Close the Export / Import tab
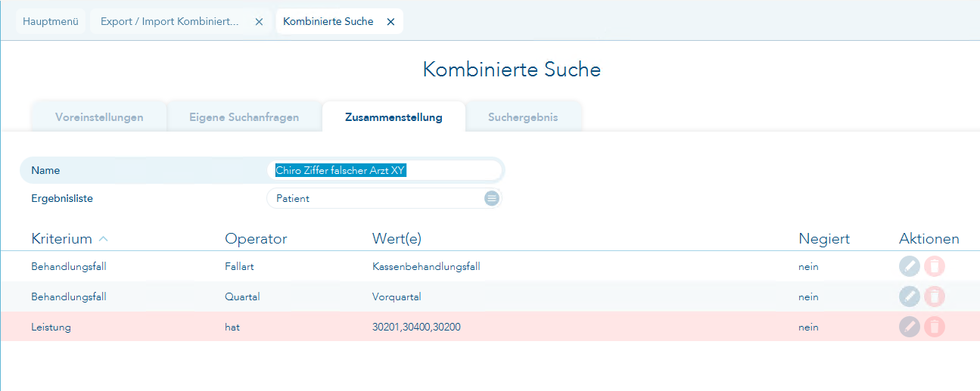The width and height of the screenshot is (980, 391). click(259, 22)
